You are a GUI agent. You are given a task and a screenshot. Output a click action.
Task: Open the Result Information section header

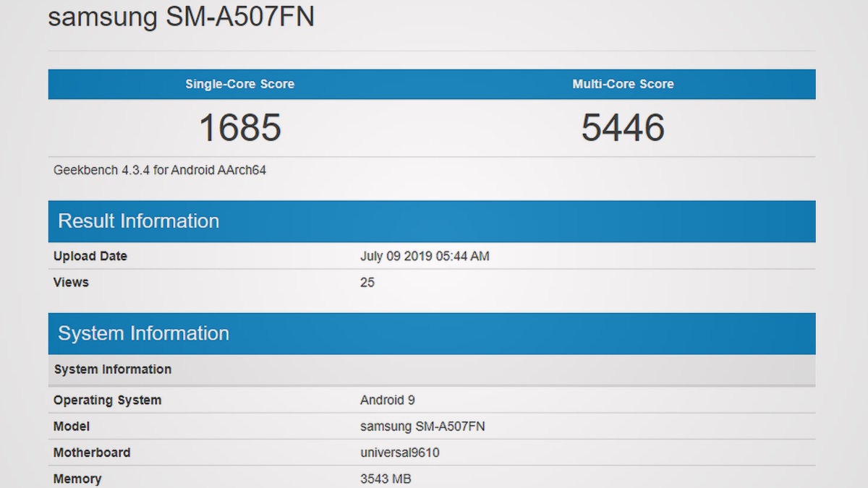[x=432, y=221]
